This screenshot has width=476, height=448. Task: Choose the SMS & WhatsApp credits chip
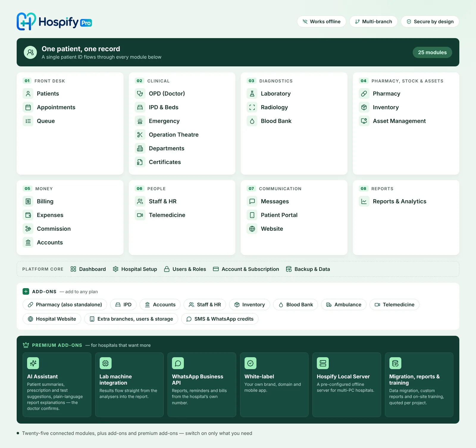(x=220, y=319)
